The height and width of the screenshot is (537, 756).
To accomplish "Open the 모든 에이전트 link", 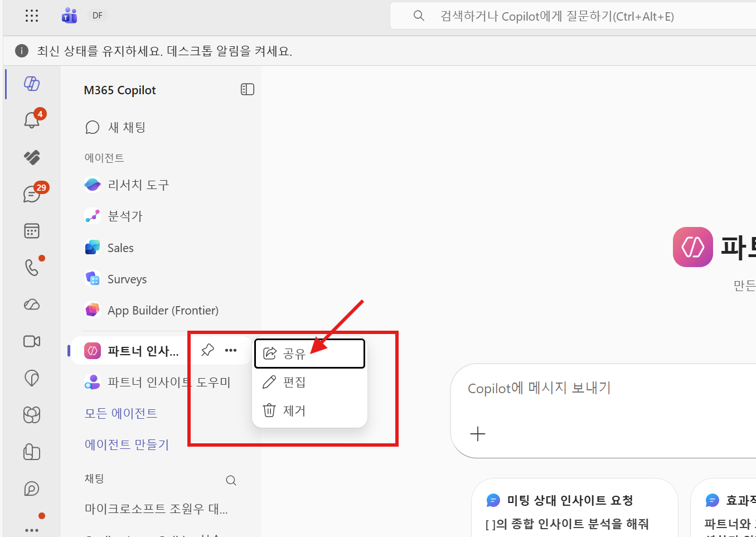I will pos(121,413).
